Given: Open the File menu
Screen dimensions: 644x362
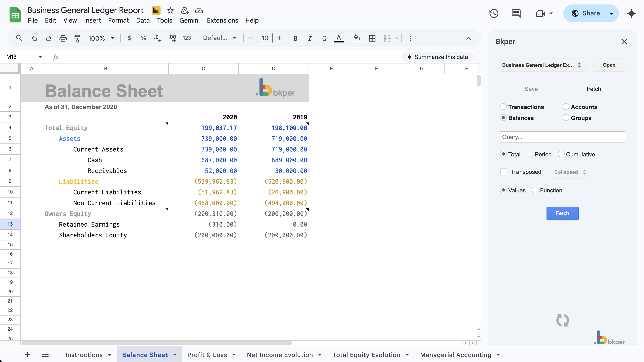Looking at the screenshot, I should pyautogui.click(x=32, y=20).
